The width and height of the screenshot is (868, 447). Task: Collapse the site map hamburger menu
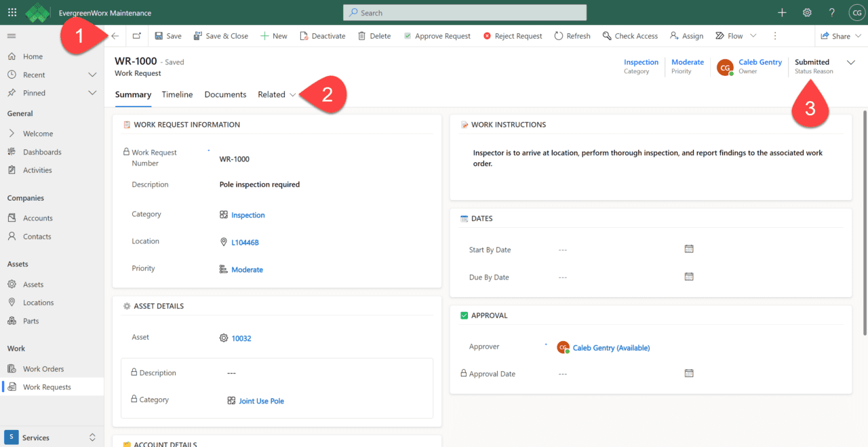12,36
